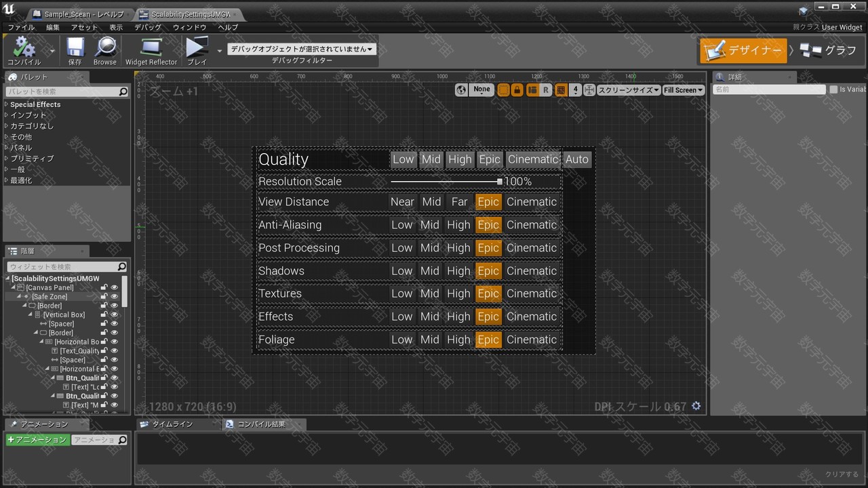The width and height of the screenshot is (868, 488).
Task: Open the debug object dropdown
Action: click(302, 49)
